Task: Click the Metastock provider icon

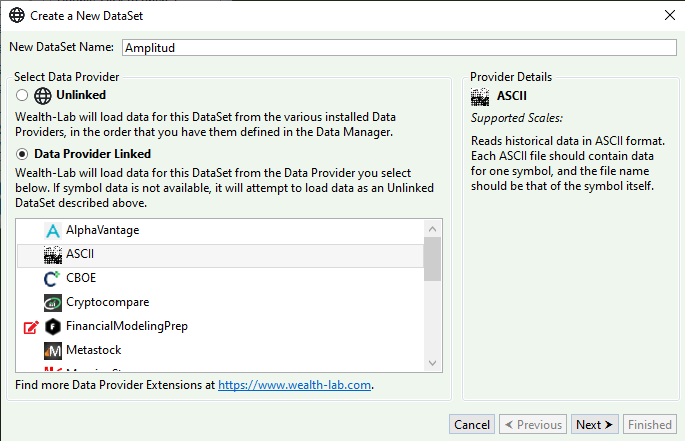Action: (54, 350)
